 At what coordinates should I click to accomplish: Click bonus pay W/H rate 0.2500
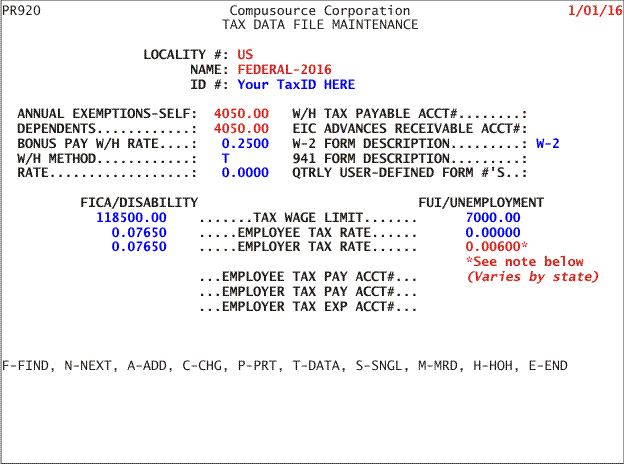[245, 143]
